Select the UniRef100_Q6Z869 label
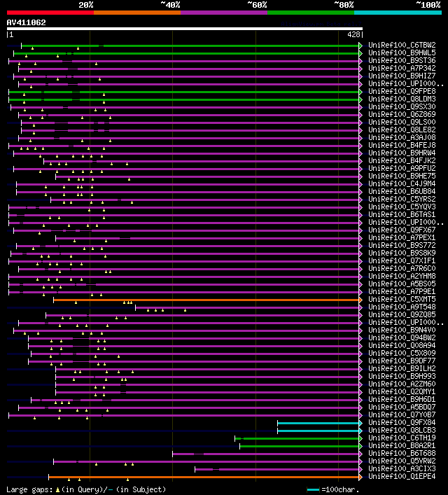This screenshot has width=448, height=495. 402,114
